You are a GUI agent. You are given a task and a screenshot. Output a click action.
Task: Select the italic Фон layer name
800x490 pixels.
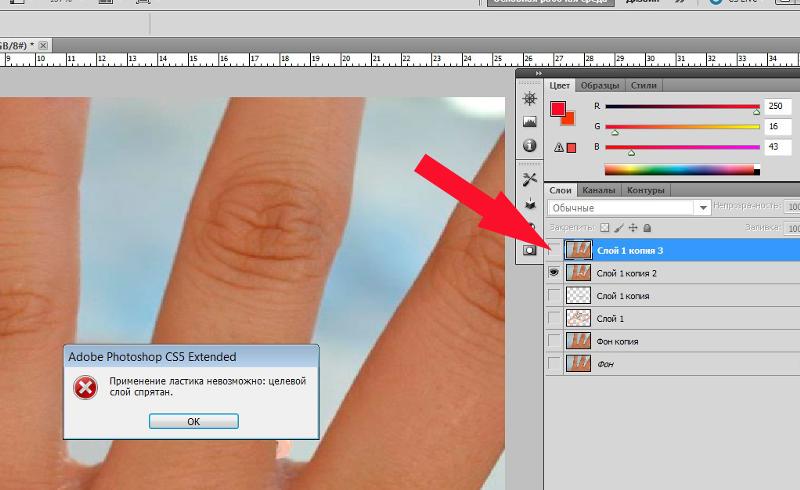pos(605,364)
